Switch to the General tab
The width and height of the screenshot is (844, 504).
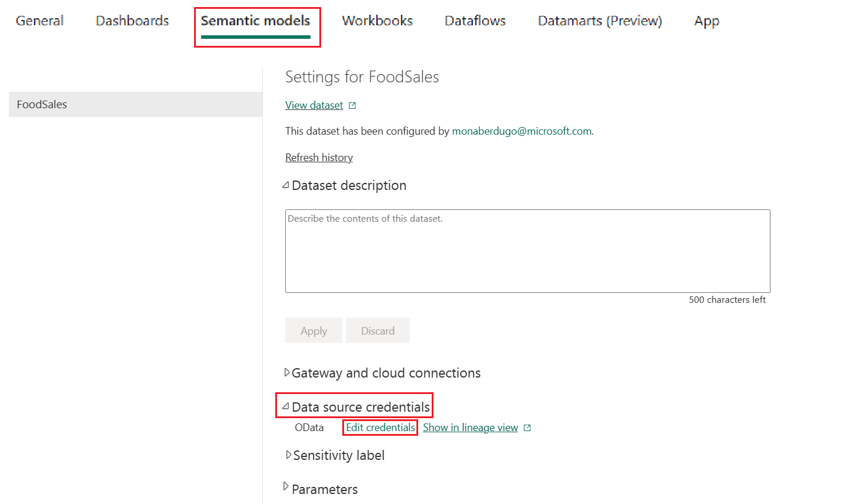(39, 20)
